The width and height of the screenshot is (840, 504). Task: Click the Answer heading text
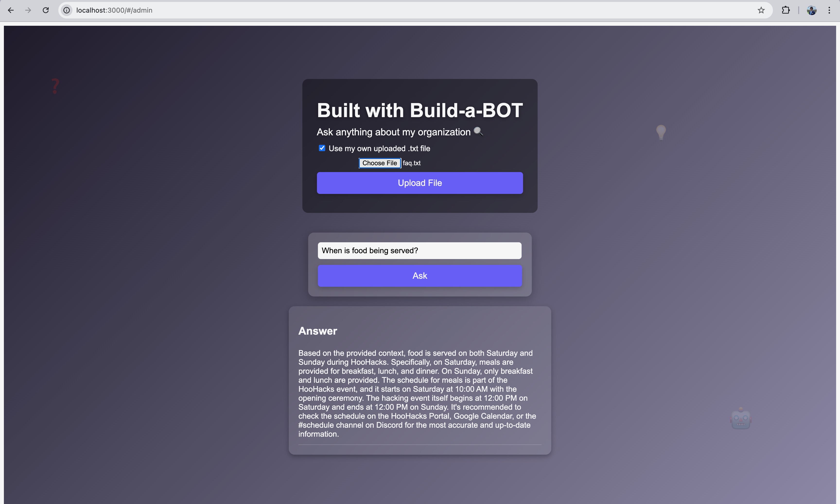pyautogui.click(x=318, y=331)
